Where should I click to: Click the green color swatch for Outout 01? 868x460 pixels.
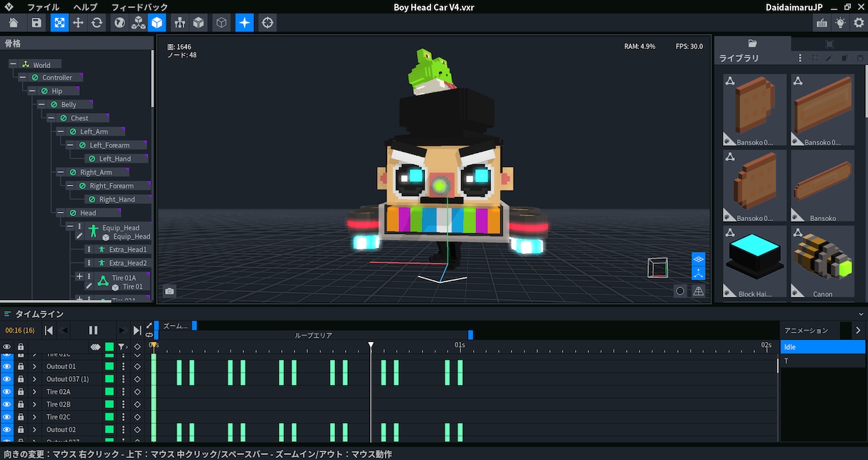tap(110, 367)
